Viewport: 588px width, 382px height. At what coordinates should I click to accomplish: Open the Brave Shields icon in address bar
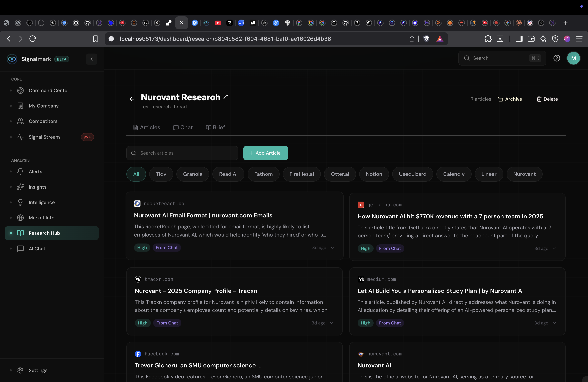[426, 39]
